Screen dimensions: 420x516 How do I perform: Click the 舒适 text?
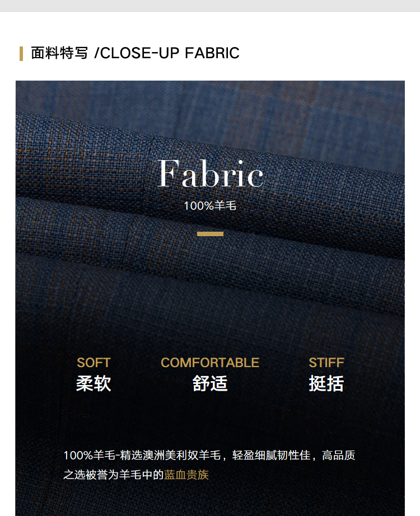click(210, 383)
